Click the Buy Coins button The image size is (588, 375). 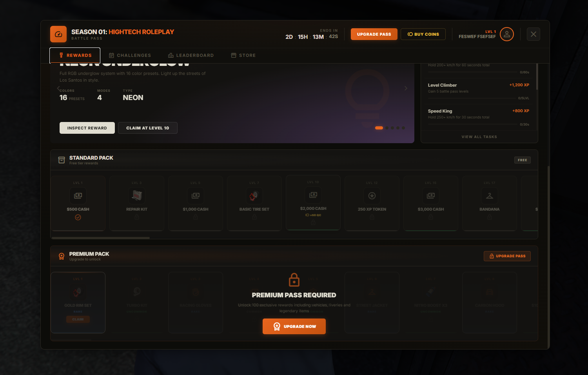tap(423, 34)
